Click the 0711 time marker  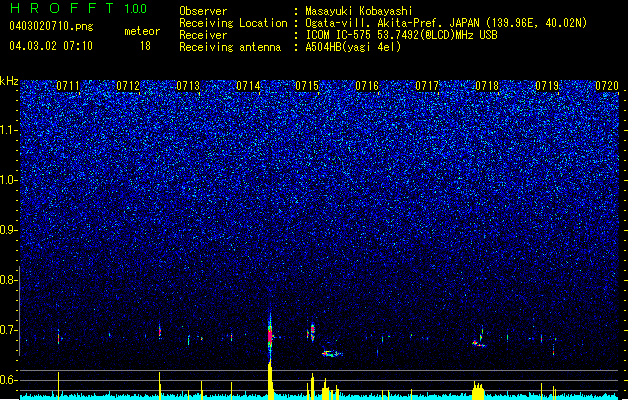click(68, 86)
